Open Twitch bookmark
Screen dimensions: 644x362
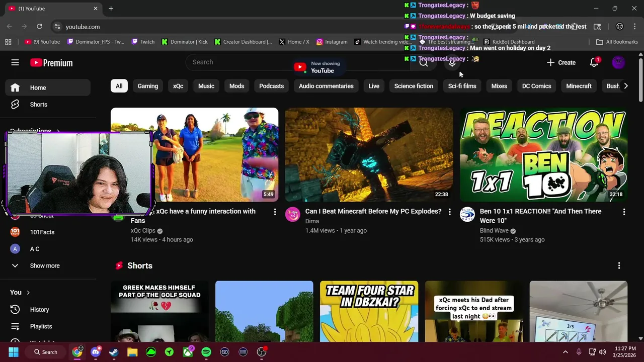pyautogui.click(x=143, y=42)
